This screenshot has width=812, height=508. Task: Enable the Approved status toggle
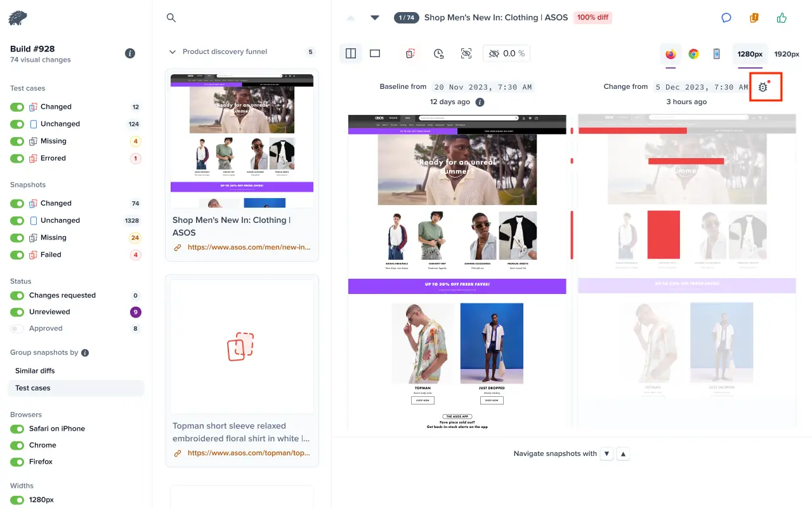(x=17, y=328)
